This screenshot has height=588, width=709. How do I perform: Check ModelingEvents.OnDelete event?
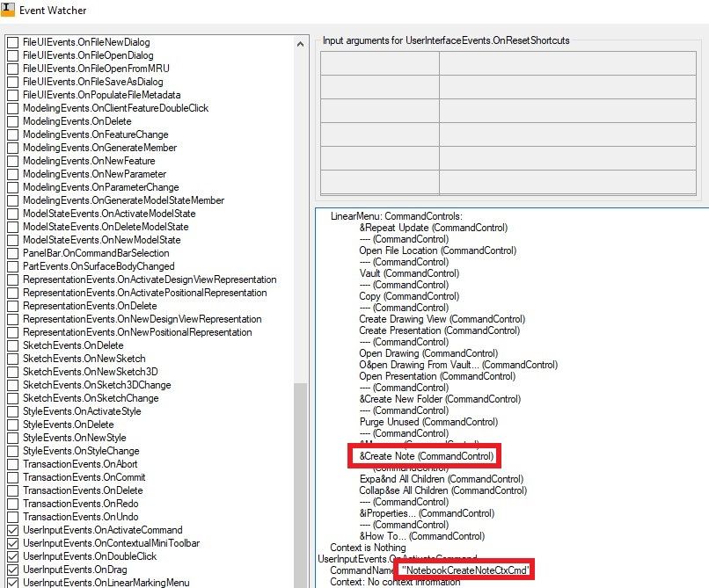click(x=12, y=121)
